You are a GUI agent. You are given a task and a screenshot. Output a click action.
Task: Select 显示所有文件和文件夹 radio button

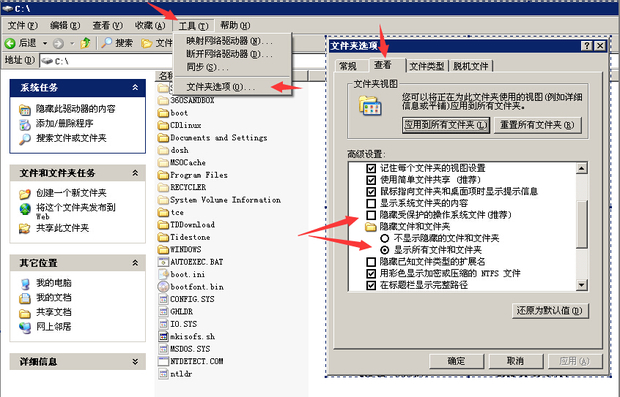pyautogui.click(x=384, y=250)
